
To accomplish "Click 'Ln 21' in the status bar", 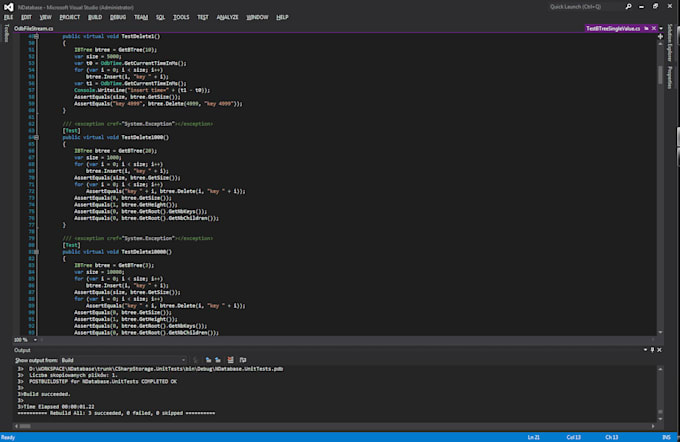I will [534, 437].
